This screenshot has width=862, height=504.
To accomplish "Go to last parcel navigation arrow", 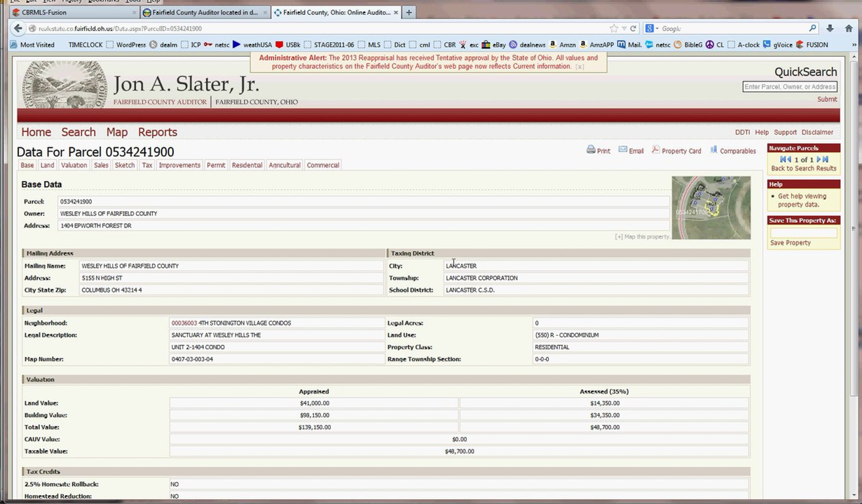I will click(x=826, y=159).
